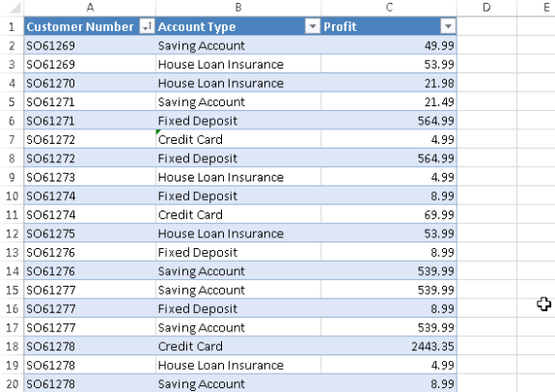Click profit value 4.99 in row 7
The height and width of the screenshot is (392, 555).
pos(389,139)
